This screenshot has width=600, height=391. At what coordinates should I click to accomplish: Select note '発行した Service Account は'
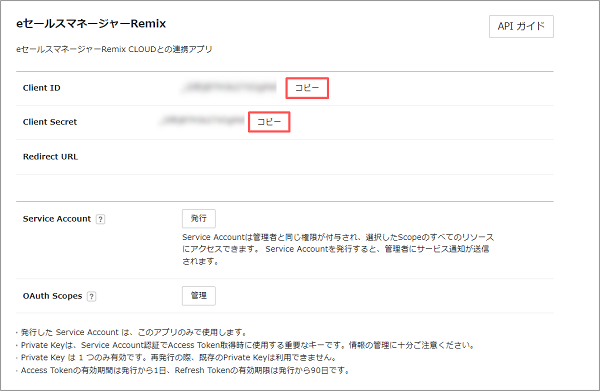pos(132,332)
